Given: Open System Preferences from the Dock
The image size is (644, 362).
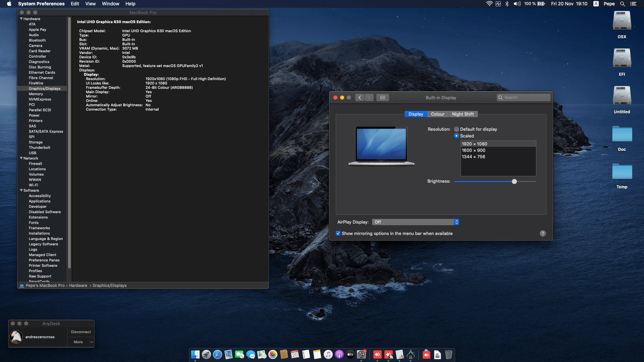Looking at the screenshot, I should coord(361,355).
